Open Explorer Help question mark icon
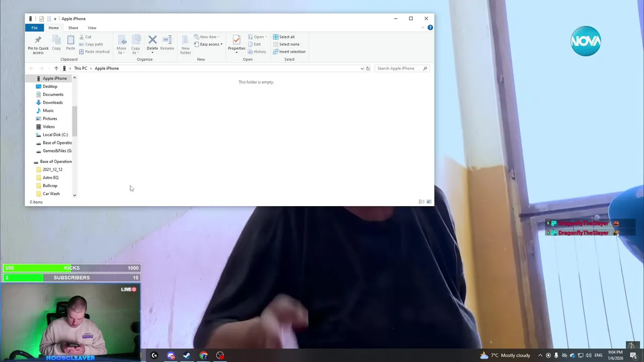The width and height of the screenshot is (644, 362). coord(430,28)
